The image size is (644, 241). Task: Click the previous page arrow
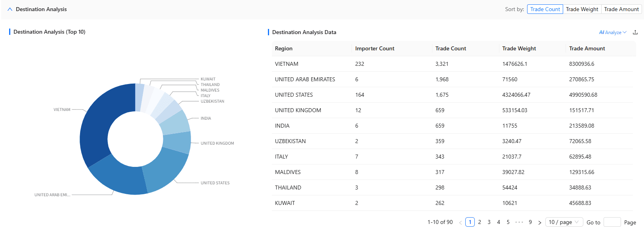[x=461, y=222]
